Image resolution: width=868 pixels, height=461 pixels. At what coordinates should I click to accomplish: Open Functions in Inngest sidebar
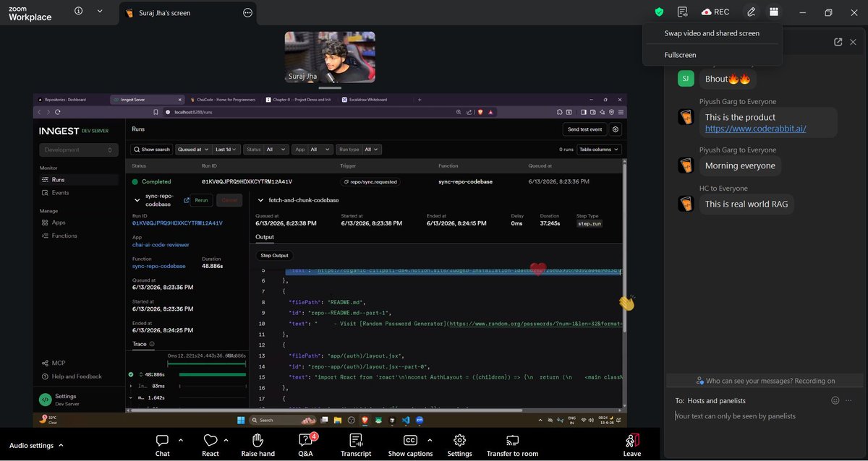[x=64, y=236]
